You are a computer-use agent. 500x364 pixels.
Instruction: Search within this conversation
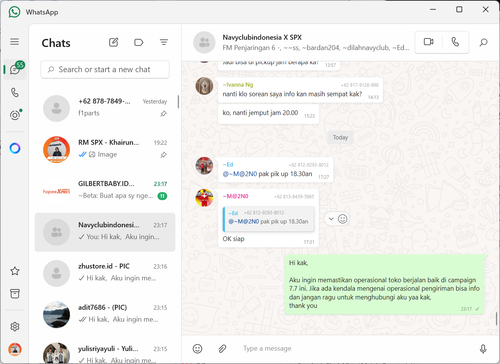[483, 42]
